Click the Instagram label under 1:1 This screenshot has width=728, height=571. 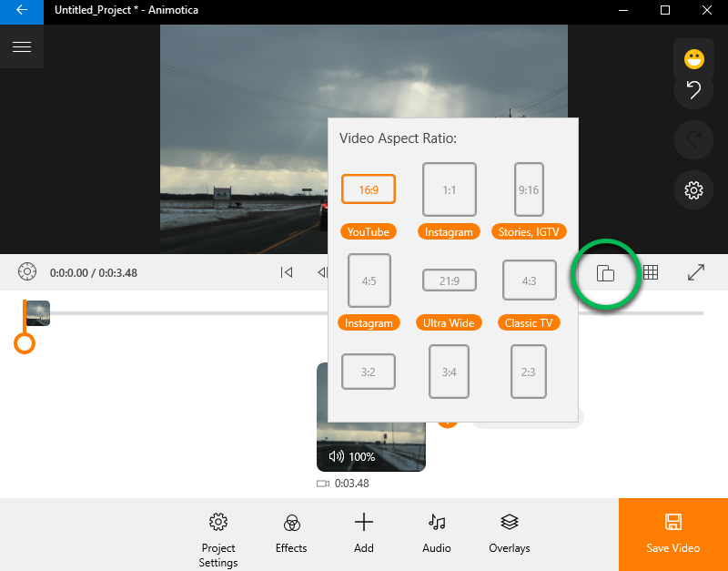click(449, 231)
